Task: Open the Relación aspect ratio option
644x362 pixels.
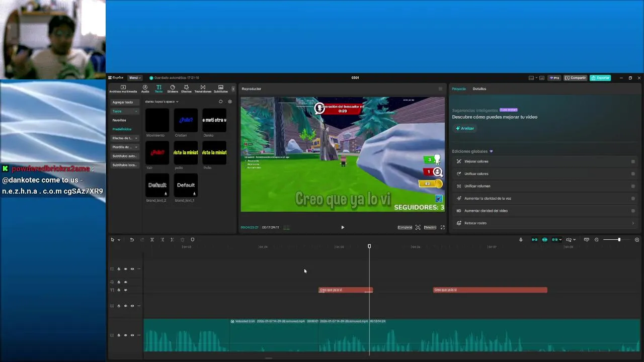Action: click(430, 227)
